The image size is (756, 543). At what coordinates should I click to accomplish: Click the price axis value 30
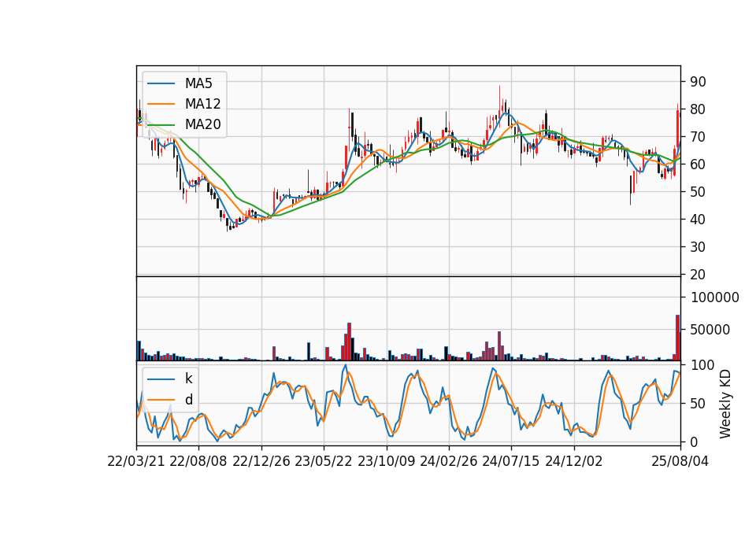tap(699, 246)
